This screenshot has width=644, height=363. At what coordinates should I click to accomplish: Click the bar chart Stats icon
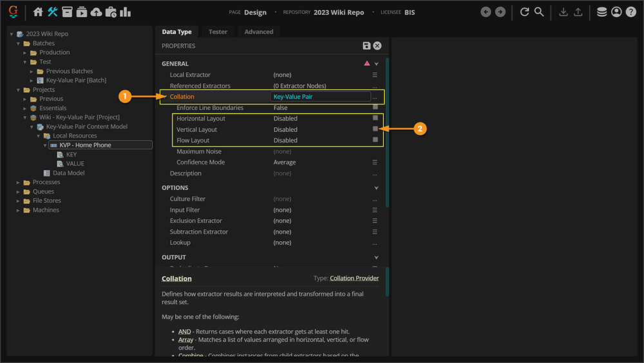click(125, 12)
